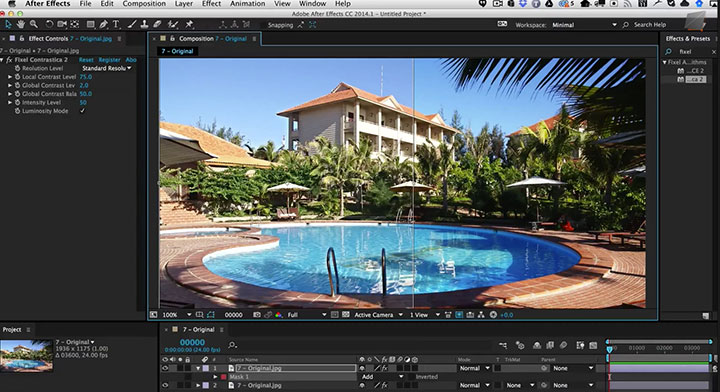
Task: Select the Roto Brush tool
Action: click(173, 24)
